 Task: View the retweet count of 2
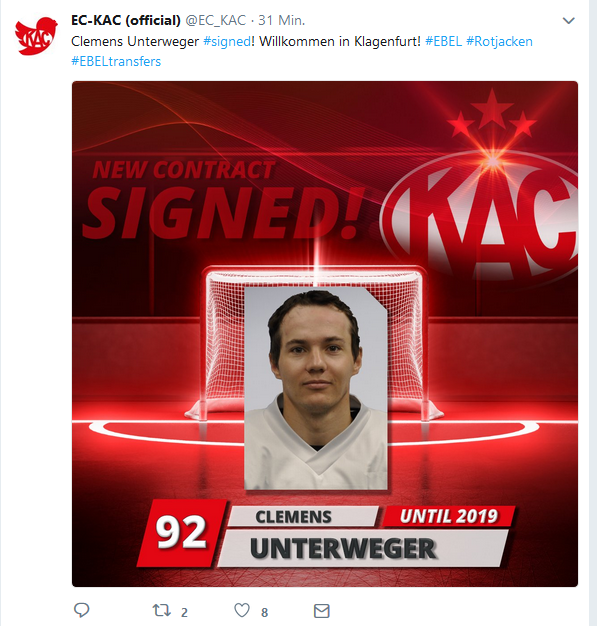pos(184,612)
